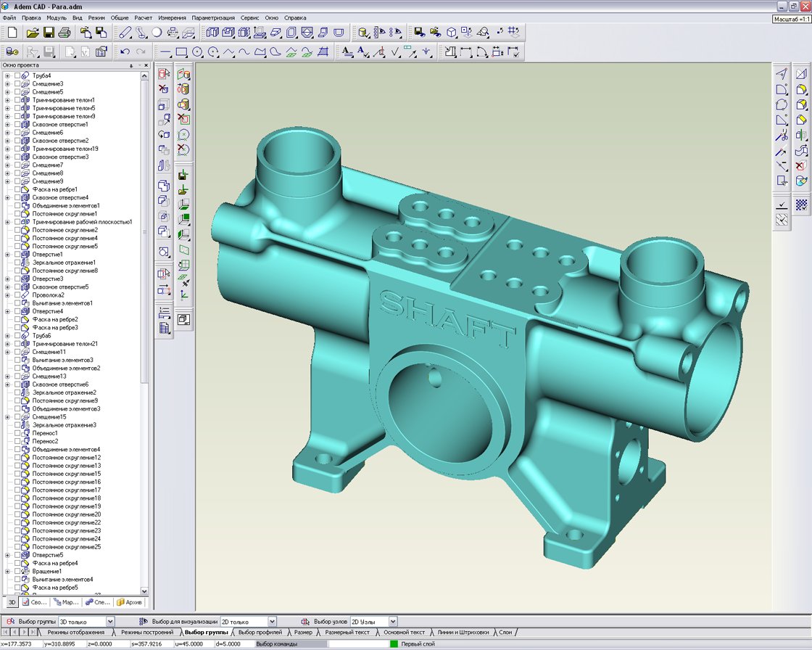Select the Circle drawing tool
812x650 pixels.
pos(197,52)
